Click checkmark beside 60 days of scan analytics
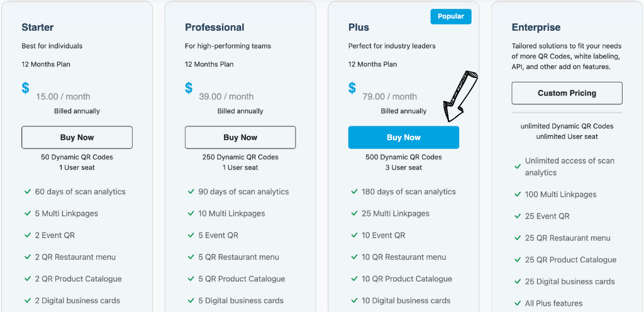Image resolution: width=644 pixels, height=312 pixels. click(x=28, y=192)
